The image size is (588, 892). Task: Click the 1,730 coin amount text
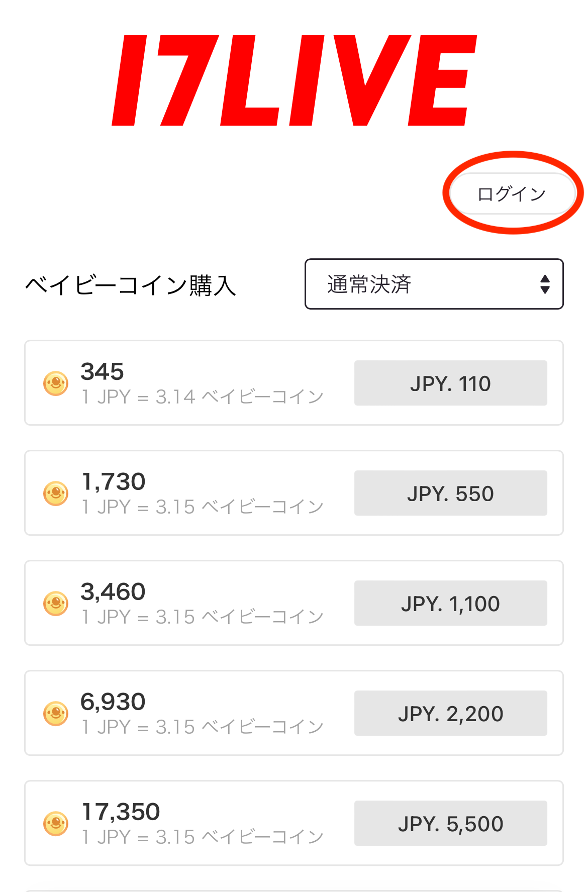point(114,482)
